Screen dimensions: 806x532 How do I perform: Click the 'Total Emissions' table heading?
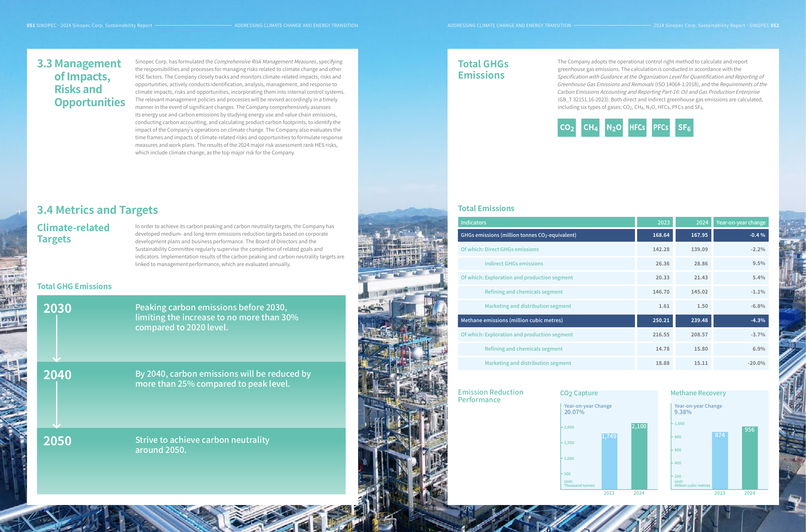tap(486, 208)
